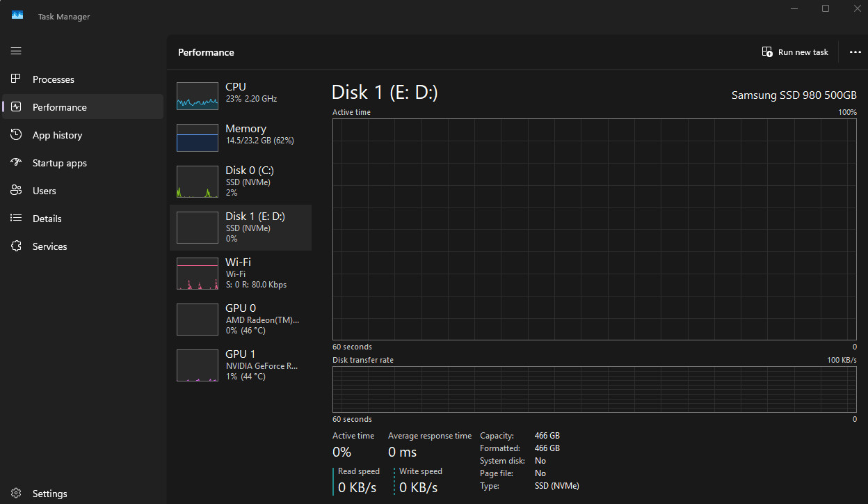Click the 14.5/23.2 GB (62%) memory text
The width and height of the screenshot is (868, 504).
[259, 141]
